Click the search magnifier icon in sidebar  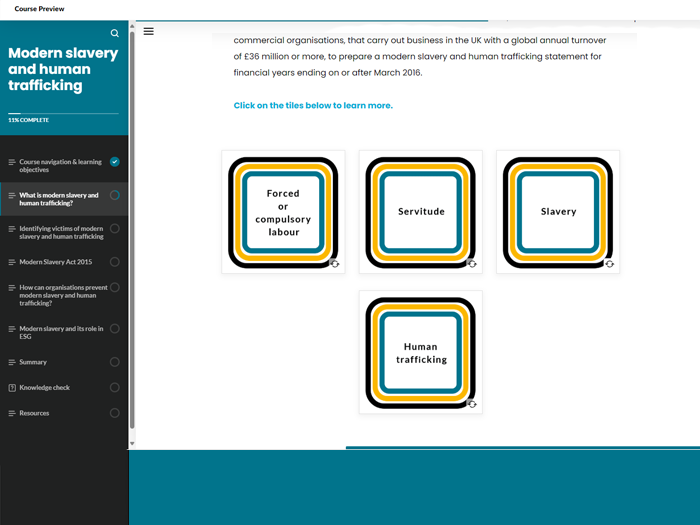(115, 33)
